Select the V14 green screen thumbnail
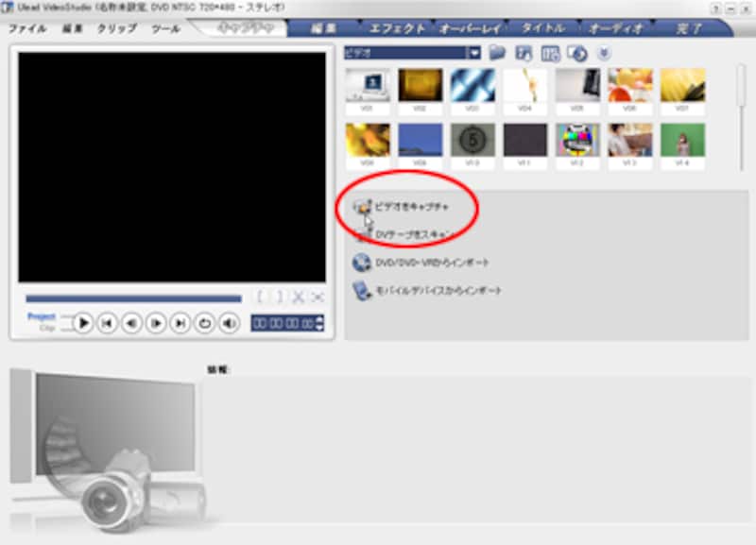 682,140
